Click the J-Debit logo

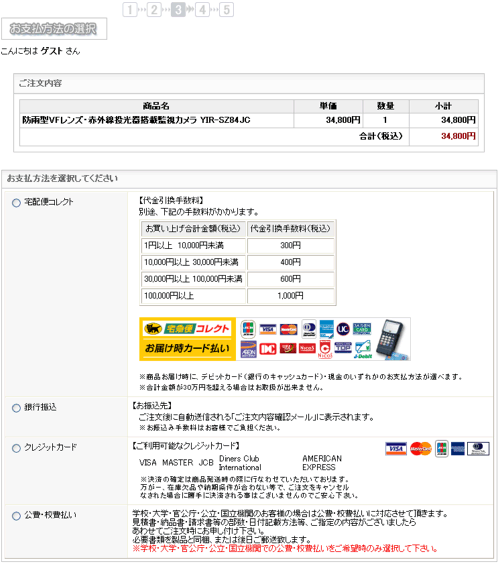tap(363, 349)
